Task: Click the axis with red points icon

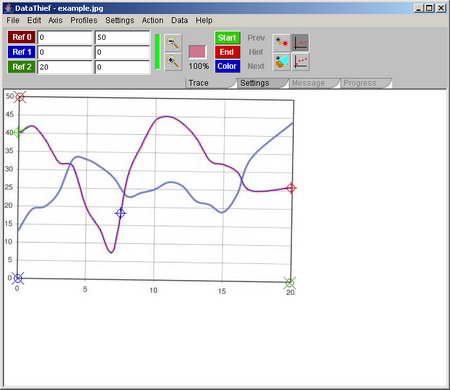Action: [301, 62]
